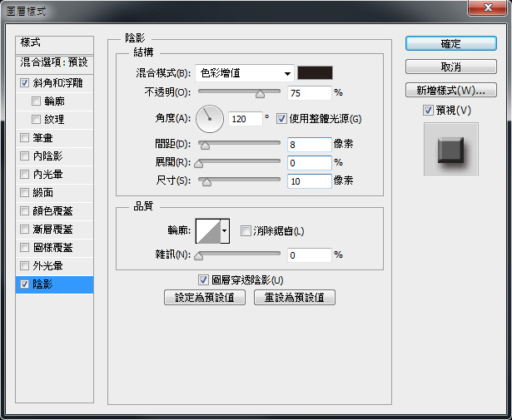The height and width of the screenshot is (420, 512).
Task: Click the 展開 field showing 0
Action: click(x=309, y=163)
